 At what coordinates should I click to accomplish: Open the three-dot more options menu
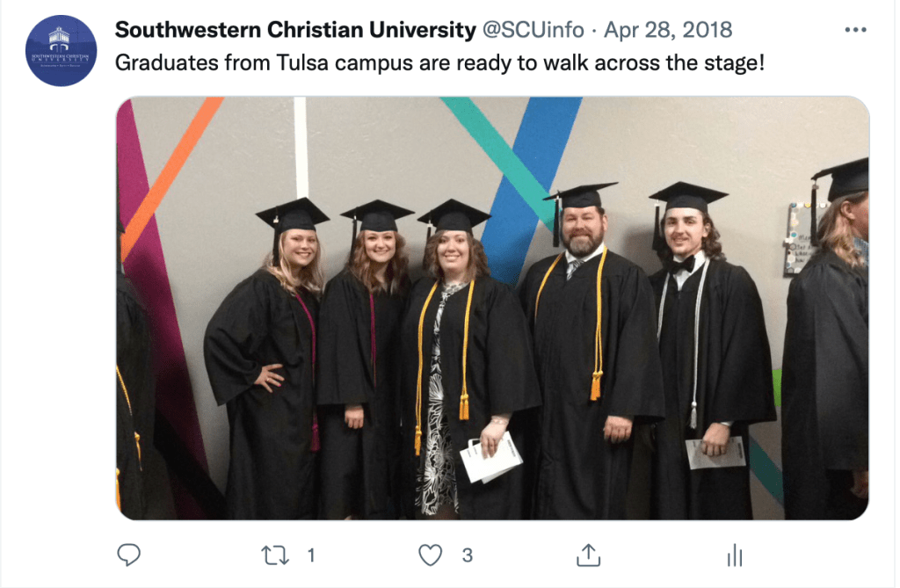854,30
